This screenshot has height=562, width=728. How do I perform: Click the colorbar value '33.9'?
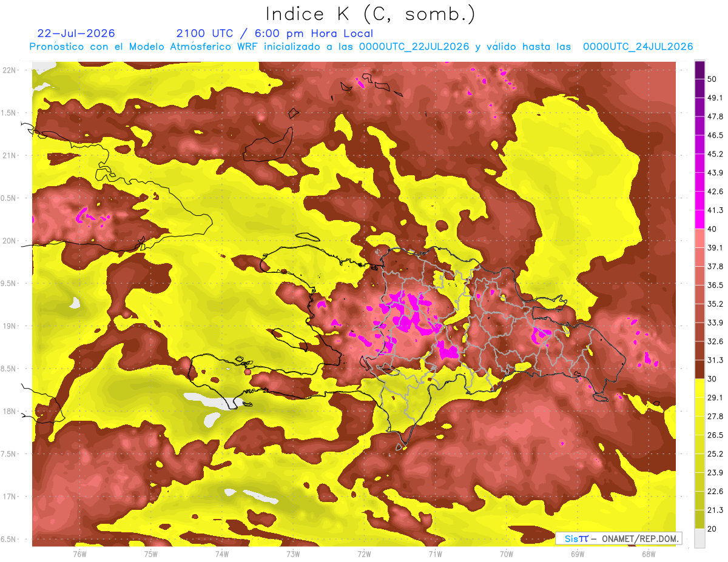(x=715, y=323)
